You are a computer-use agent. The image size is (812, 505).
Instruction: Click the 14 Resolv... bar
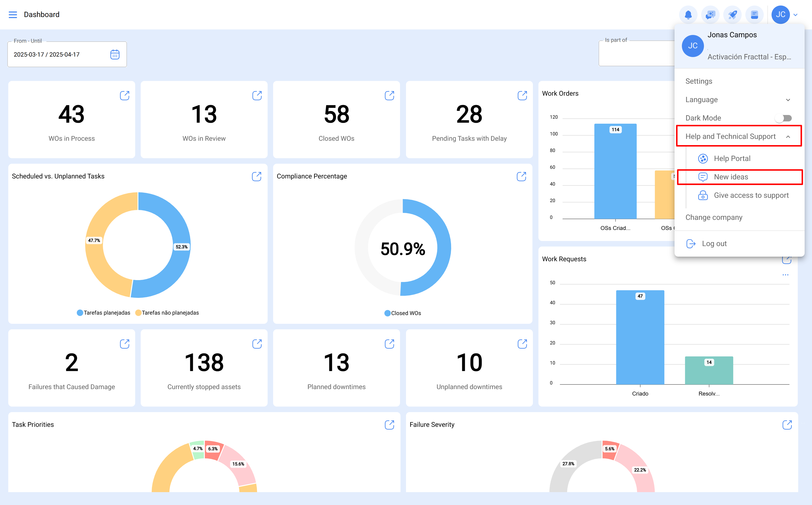(709, 370)
